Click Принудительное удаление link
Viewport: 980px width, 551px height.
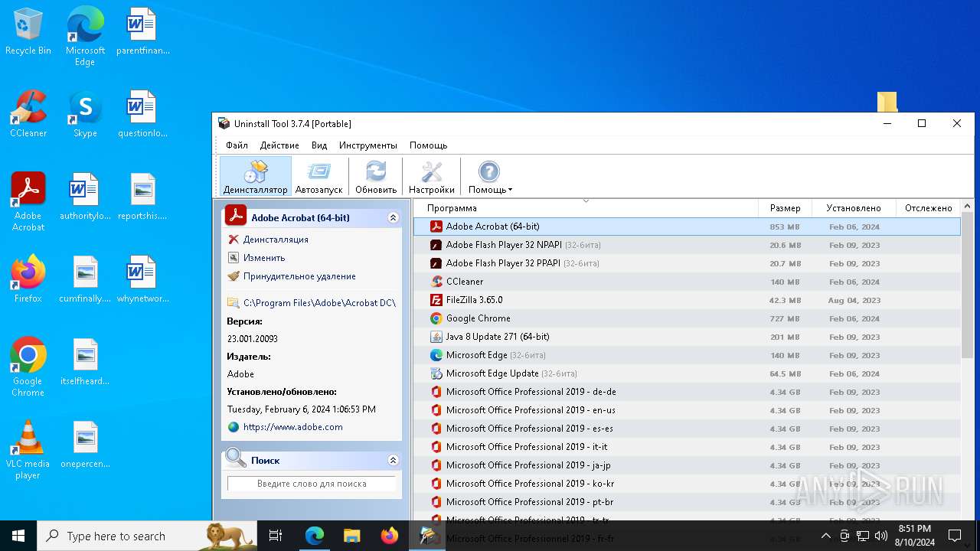[299, 276]
